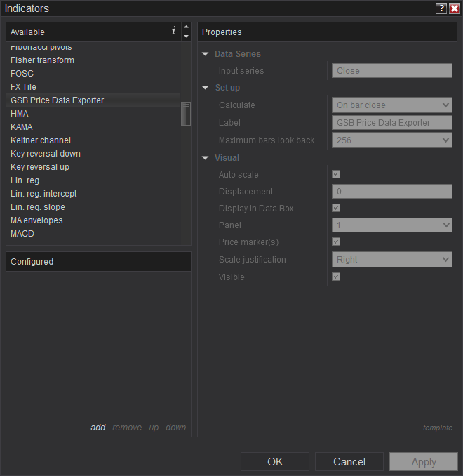The height and width of the screenshot is (476, 463).
Task: Collapse the Visual section
Action: (206, 158)
